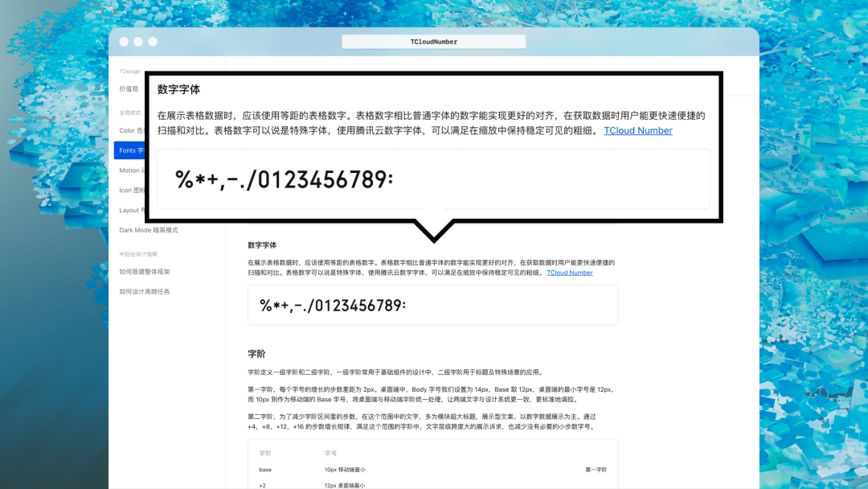Click the 字号 table column header
Image resolution: width=868 pixels, height=489 pixels.
[x=330, y=453]
